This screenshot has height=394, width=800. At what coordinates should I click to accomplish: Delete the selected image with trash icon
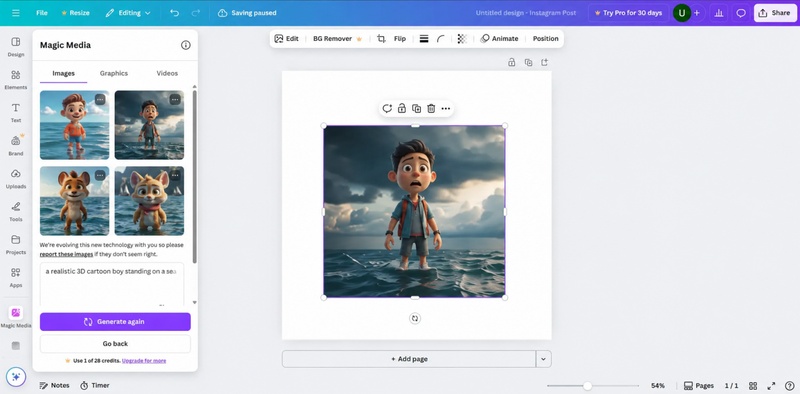click(431, 108)
